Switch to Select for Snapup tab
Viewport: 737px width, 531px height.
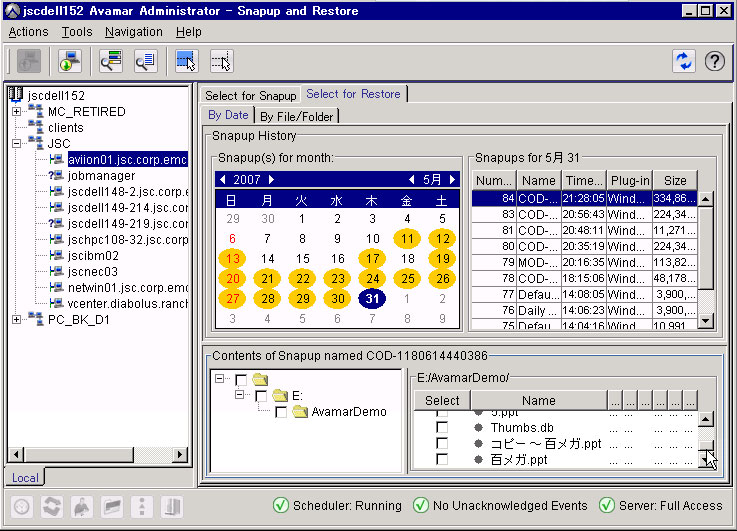tap(251, 95)
